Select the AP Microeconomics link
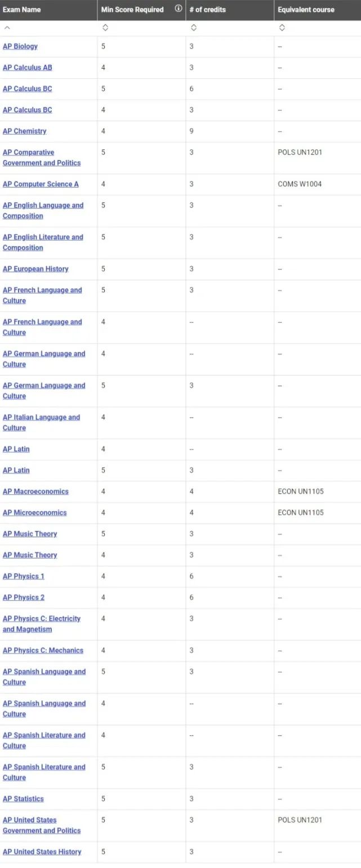Image resolution: width=361 pixels, height=868 pixels. [x=35, y=513]
